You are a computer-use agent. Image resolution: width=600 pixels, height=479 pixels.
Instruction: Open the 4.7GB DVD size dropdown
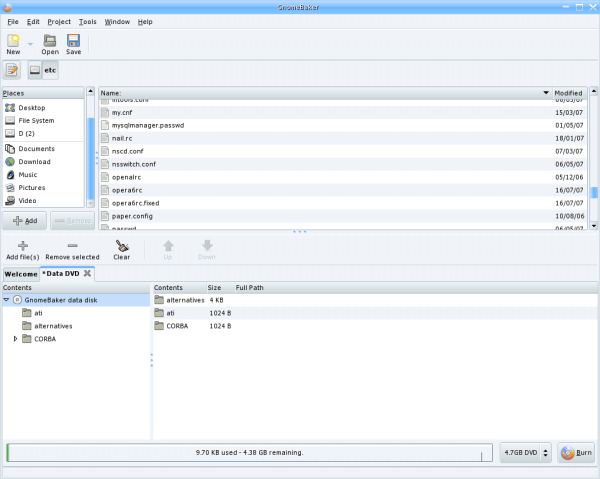[526, 453]
